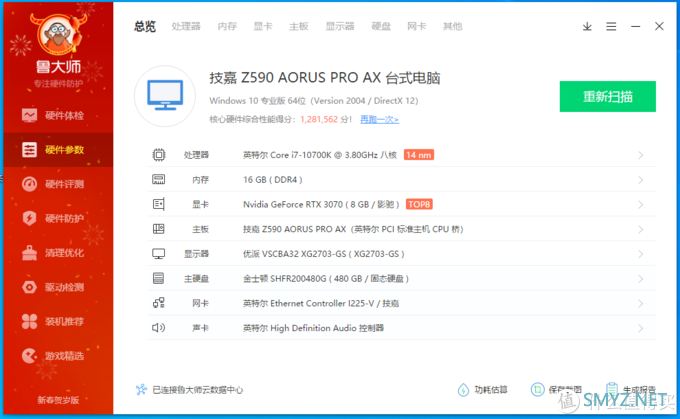This screenshot has width=680, height=419.
Task: Switch to the 内存 tab
Action: point(227,26)
